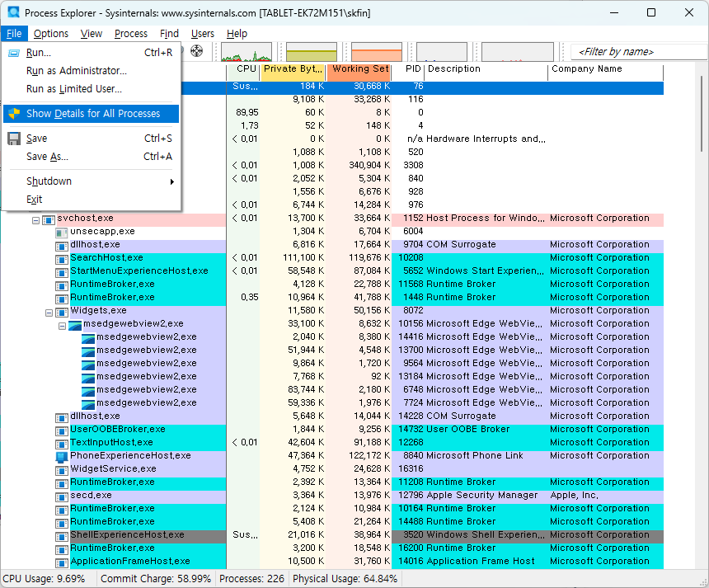The width and height of the screenshot is (709, 588).
Task: Click the ShellExperienceHost.exe process icon
Action: click(62, 536)
